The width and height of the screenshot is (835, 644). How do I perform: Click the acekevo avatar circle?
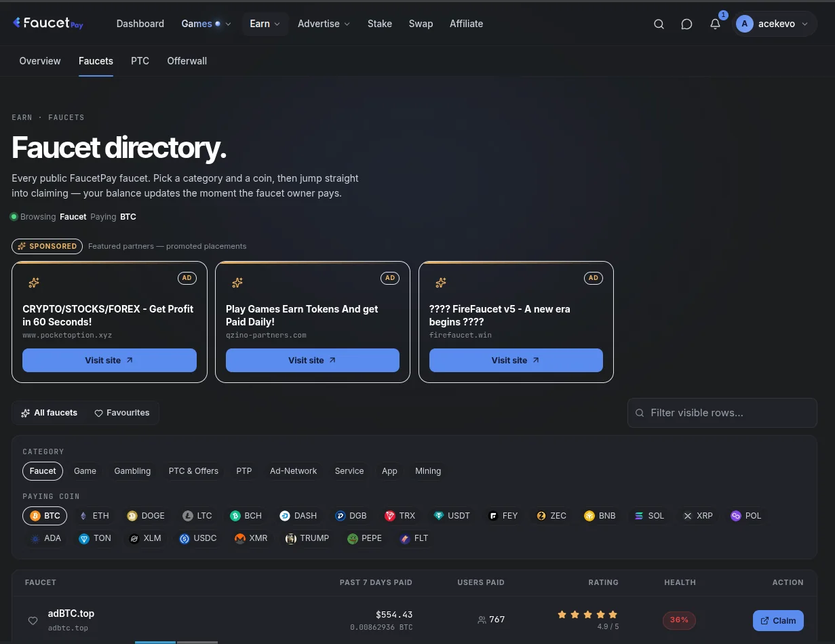[x=745, y=24]
